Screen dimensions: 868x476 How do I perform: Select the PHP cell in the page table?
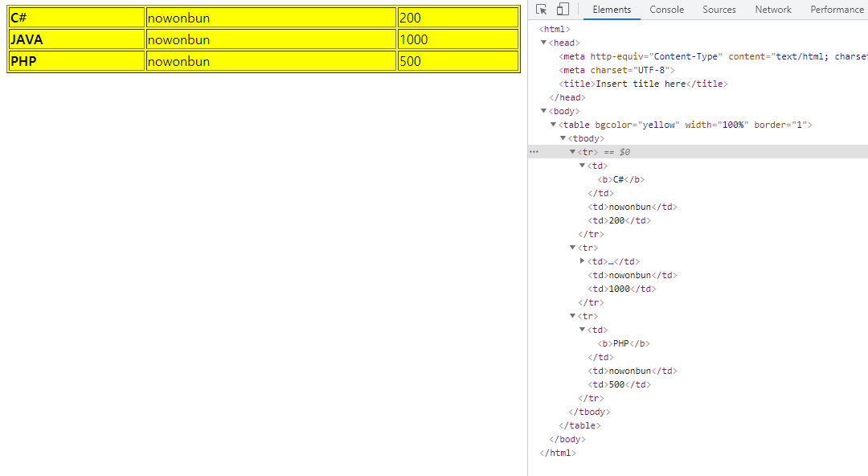[x=76, y=61]
